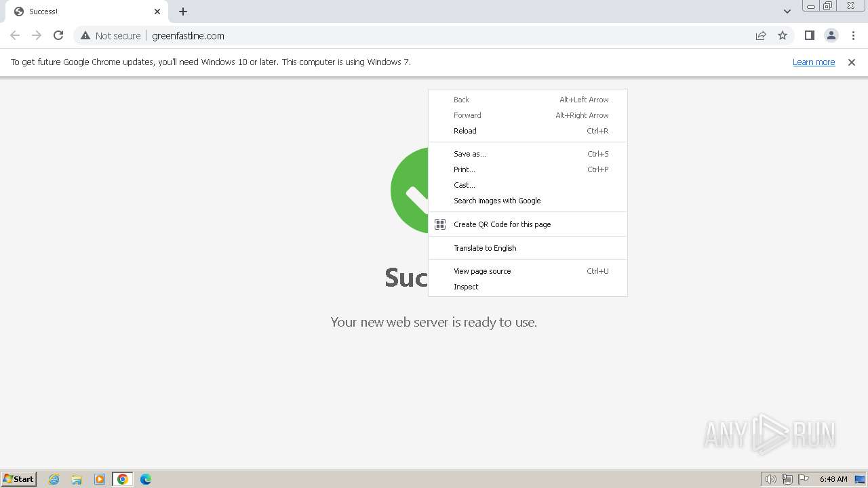The image size is (868, 488).
Task: Click the green checkmark success image
Action: coord(410,190)
